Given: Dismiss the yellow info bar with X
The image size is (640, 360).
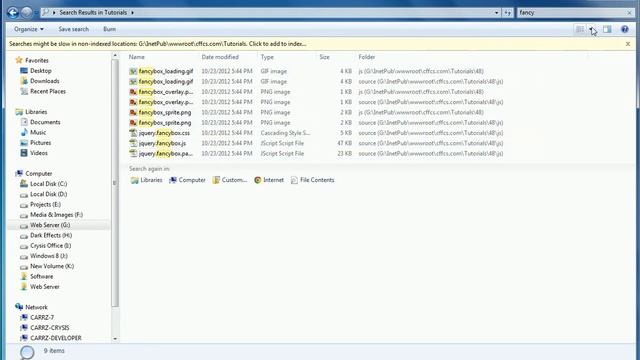Looking at the screenshot, I should click(x=628, y=44).
